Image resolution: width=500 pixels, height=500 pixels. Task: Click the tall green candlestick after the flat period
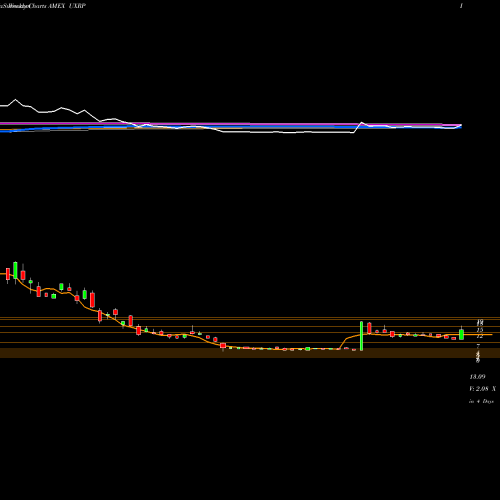361,336
